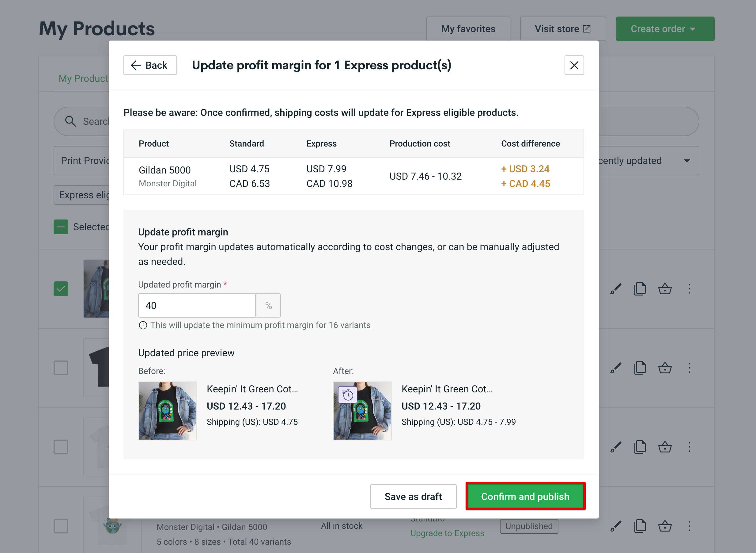
Task: Close the Update profit margin dialog
Action: (x=574, y=65)
